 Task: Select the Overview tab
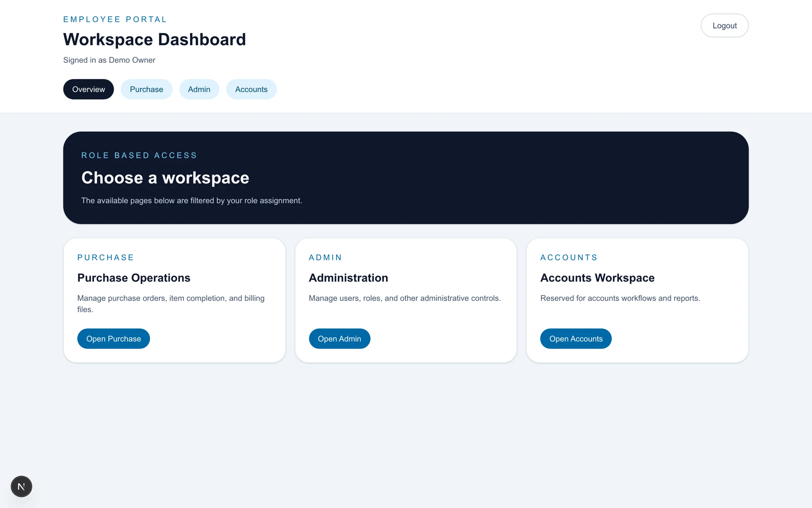pyautogui.click(x=89, y=89)
